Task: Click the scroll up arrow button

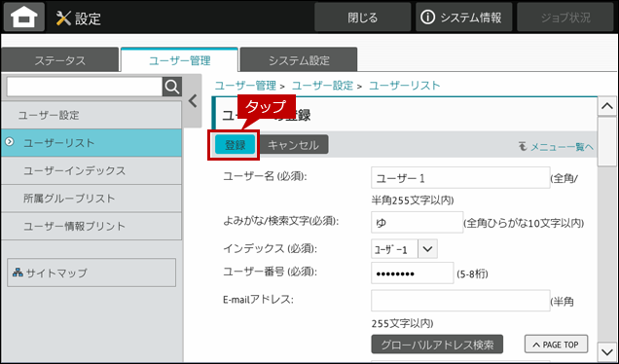Action: [x=606, y=106]
